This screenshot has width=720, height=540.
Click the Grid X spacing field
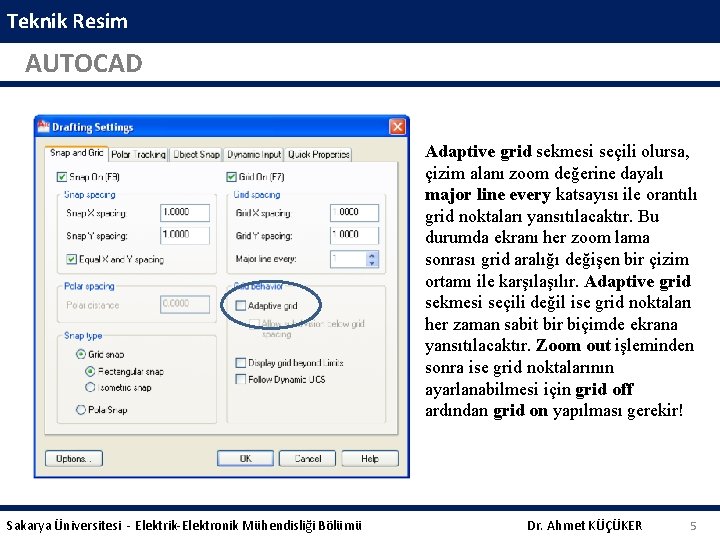(x=354, y=213)
